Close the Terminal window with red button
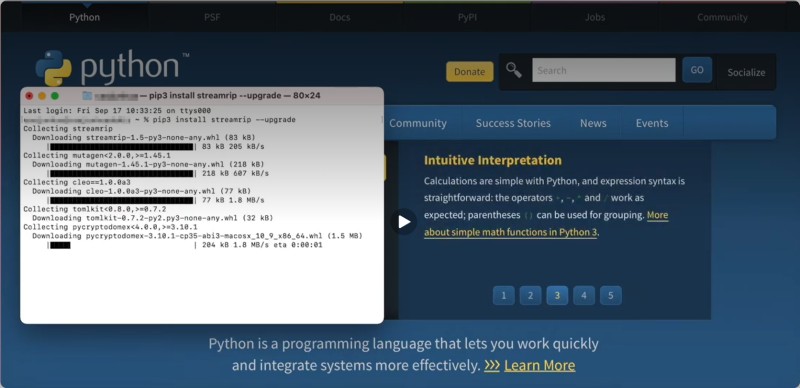 pyautogui.click(x=29, y=95)
